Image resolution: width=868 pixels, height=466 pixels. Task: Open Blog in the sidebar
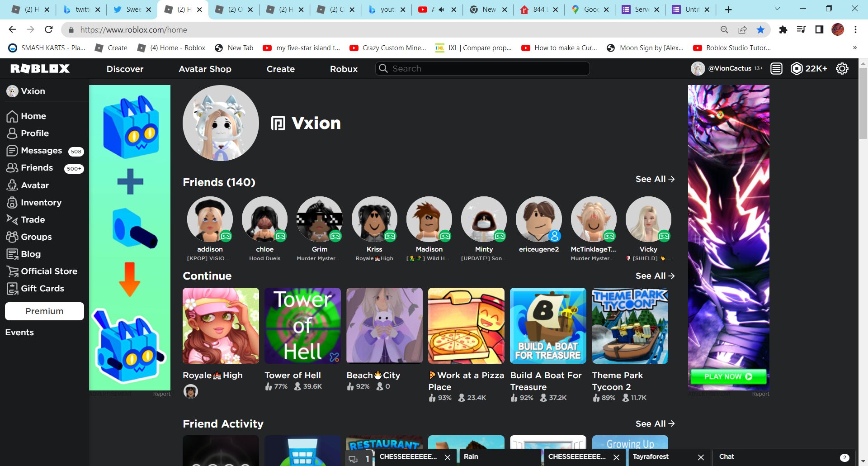(24, 254)
